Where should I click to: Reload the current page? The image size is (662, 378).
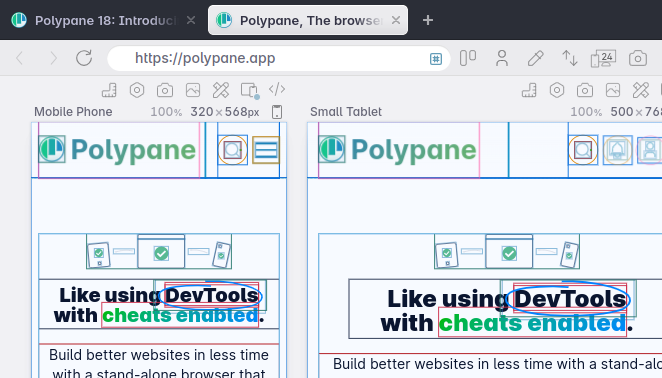click(84, 58)
